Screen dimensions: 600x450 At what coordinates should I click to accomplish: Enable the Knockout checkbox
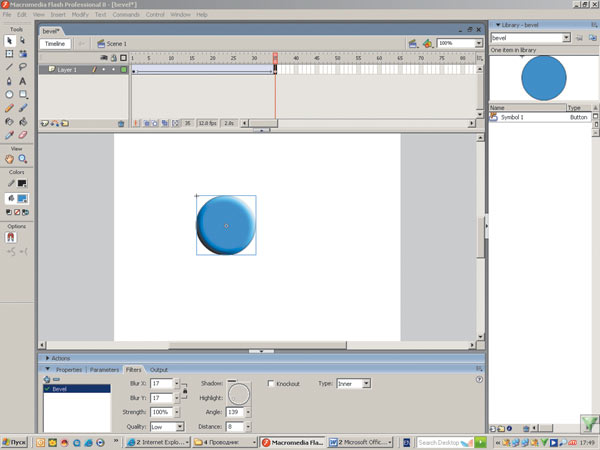271,383
